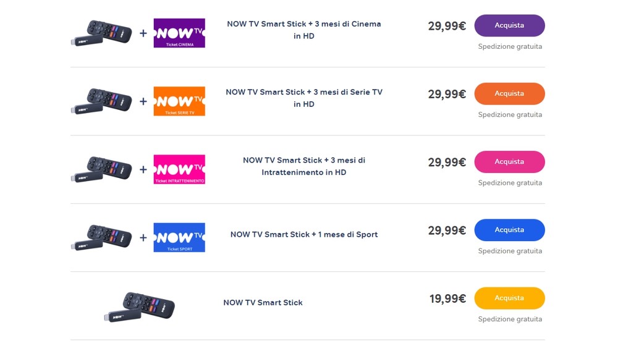Image resolution: width=618 pixels, height=364 pixels.
Task: Click the 19,99€ price of Smart Stick
Action: click(447, 299)
